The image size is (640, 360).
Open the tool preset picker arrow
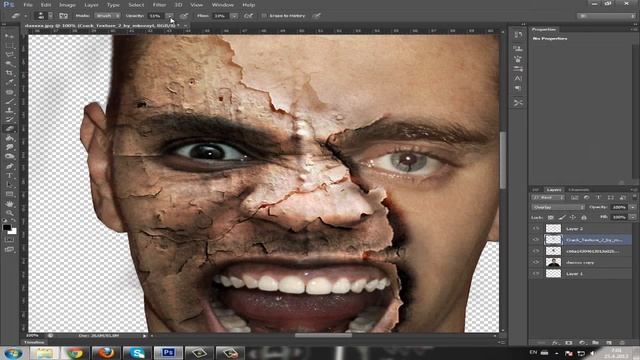click(25, 16)
